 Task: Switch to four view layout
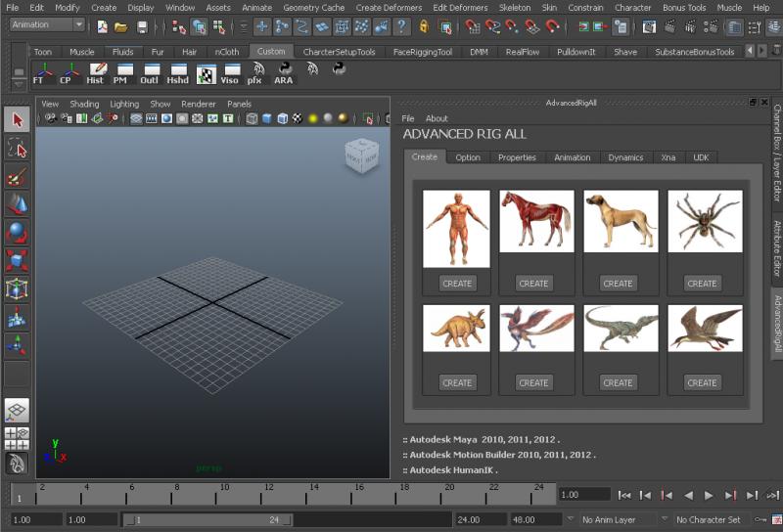(17, 439)
